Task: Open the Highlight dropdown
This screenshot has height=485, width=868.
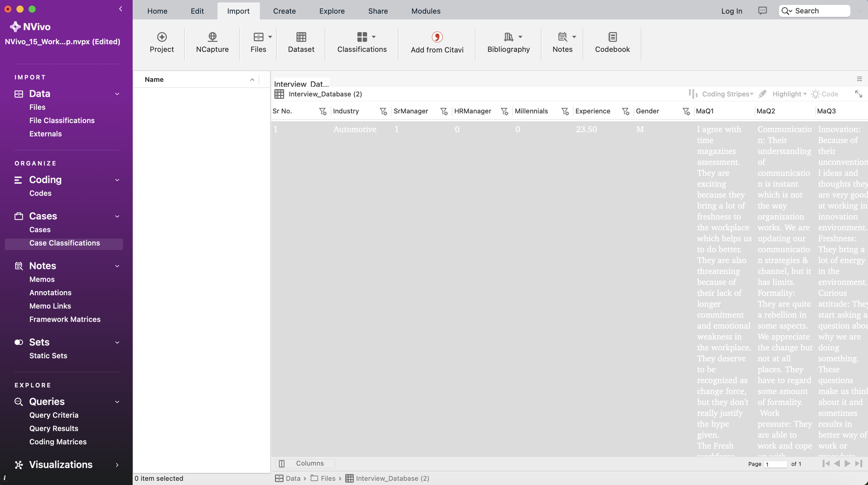Action: pos(805,94)
